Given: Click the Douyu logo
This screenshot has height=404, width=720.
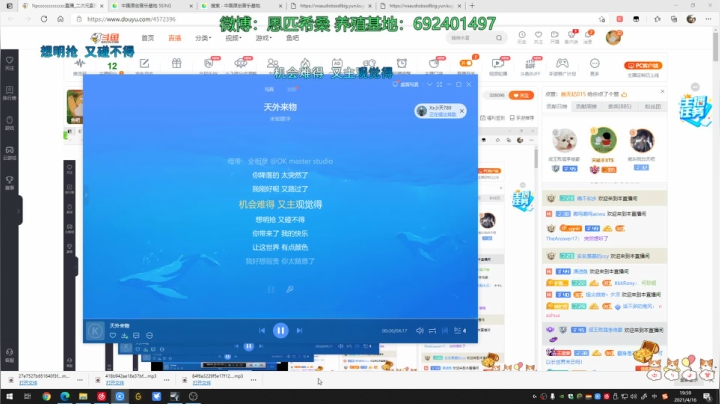Looking at the screenshot, I should pos(105,38).
